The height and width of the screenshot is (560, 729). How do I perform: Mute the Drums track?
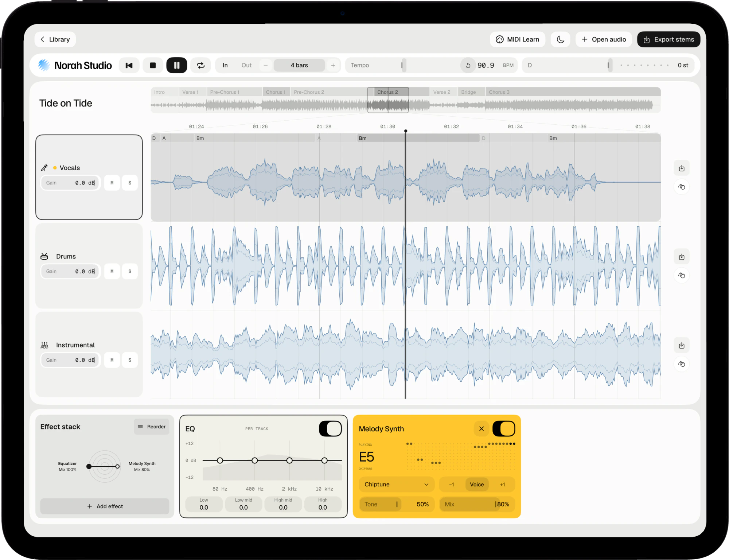coord(112,271)
